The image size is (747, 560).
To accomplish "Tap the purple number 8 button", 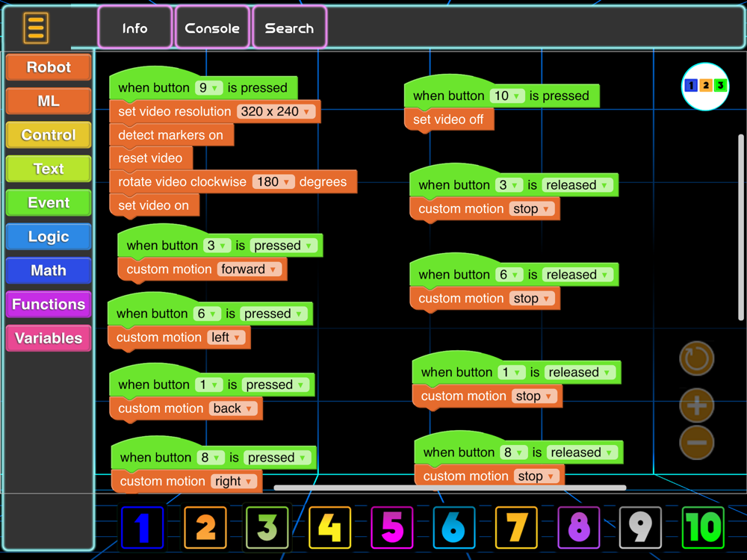I will click(579, 528).
